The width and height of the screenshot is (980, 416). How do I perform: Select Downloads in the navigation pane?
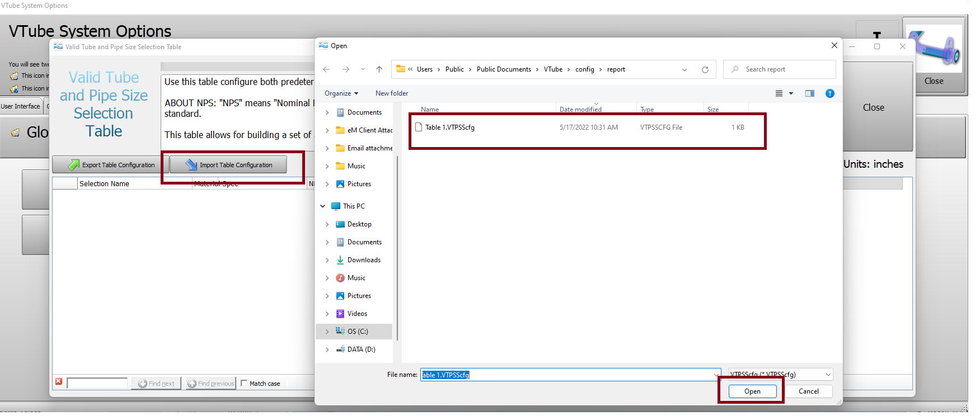363,260
